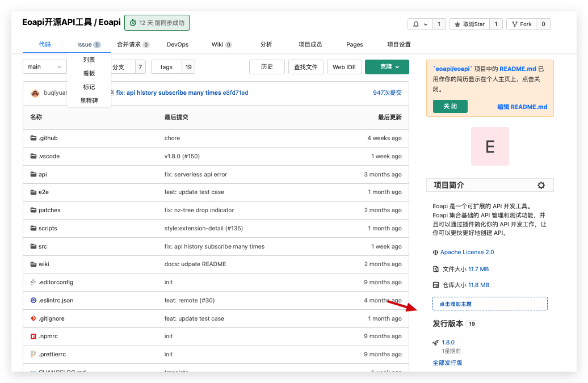The height and width of the screenshot is (383, 588).
Task: Click the .npmrc npm icon
Action: coord(33,336)
